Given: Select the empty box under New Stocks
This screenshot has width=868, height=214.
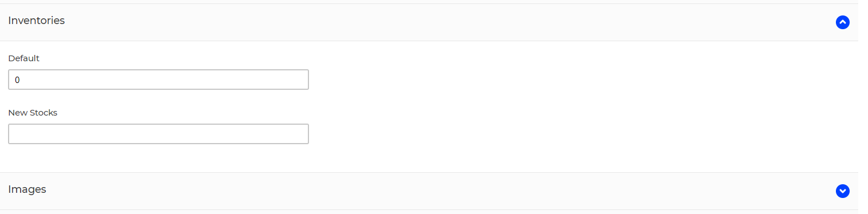Looking at the screenshot, I should coord(158,134).
